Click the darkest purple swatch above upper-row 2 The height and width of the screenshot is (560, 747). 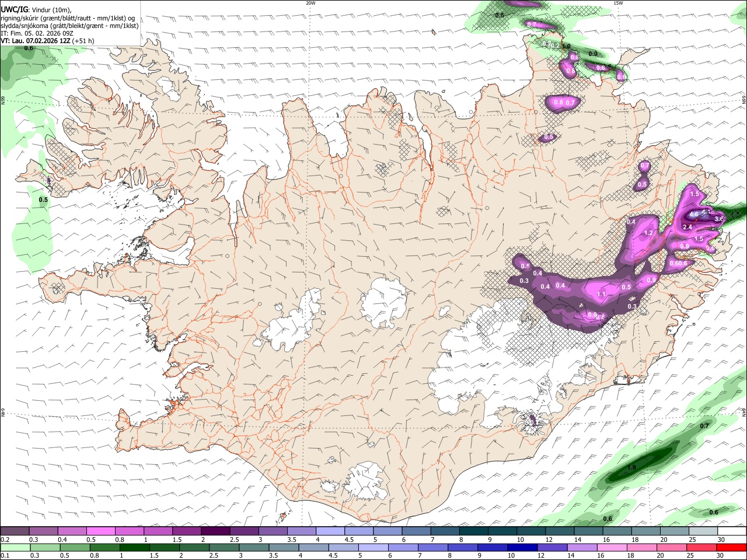pyautogui.click(x=215, y=531)
